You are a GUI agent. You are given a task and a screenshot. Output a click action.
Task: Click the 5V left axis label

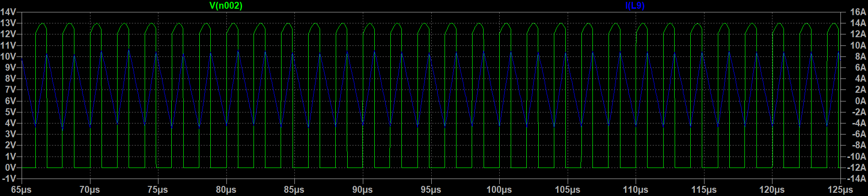click(11, 112)
